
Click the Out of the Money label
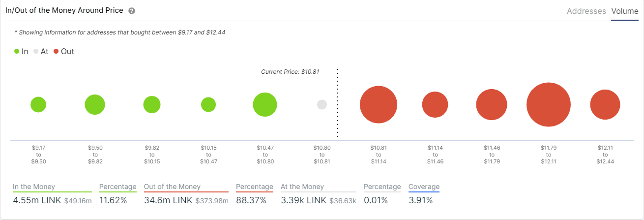(x=172, y=187)
